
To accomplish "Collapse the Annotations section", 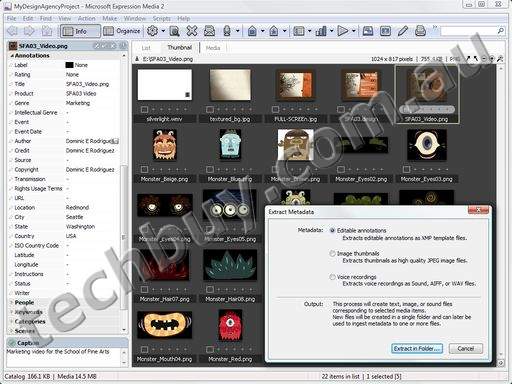I will coord(12,56).
